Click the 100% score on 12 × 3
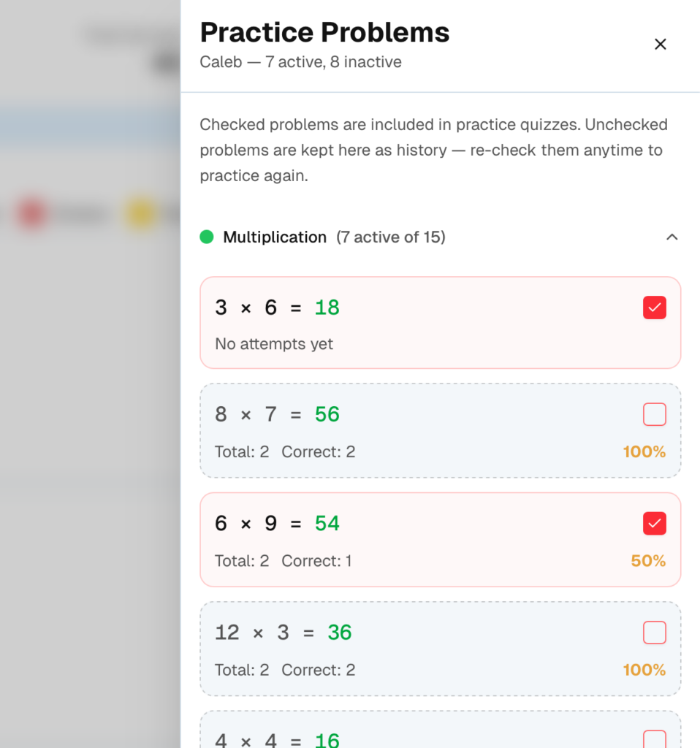The image size is (700, 748). click(644, 670)
